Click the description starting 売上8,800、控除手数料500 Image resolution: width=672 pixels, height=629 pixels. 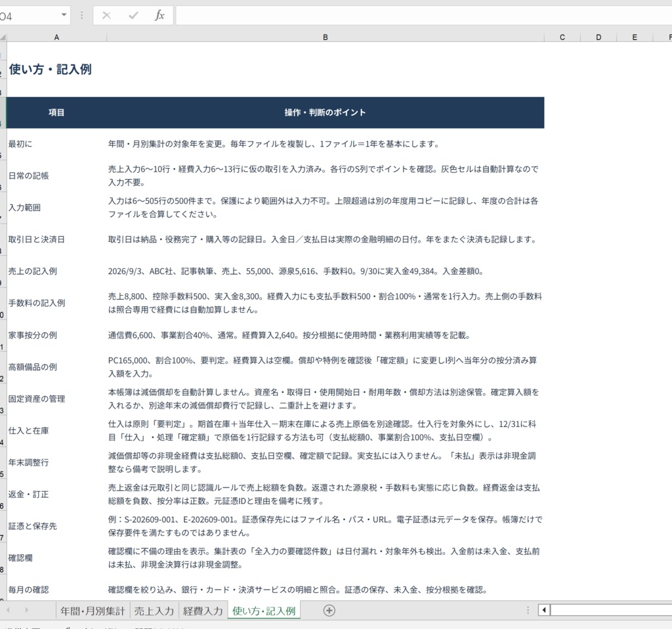click(325, 303)
